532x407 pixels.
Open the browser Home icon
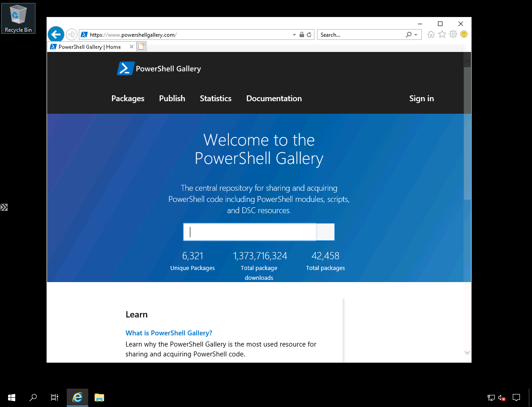click(x=431, y=34)
